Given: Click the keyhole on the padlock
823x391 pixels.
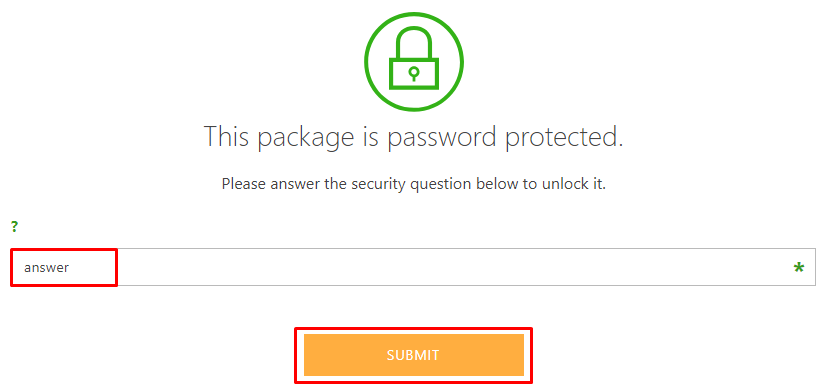Looking at the screenshot, I should [x=414, y=74].
